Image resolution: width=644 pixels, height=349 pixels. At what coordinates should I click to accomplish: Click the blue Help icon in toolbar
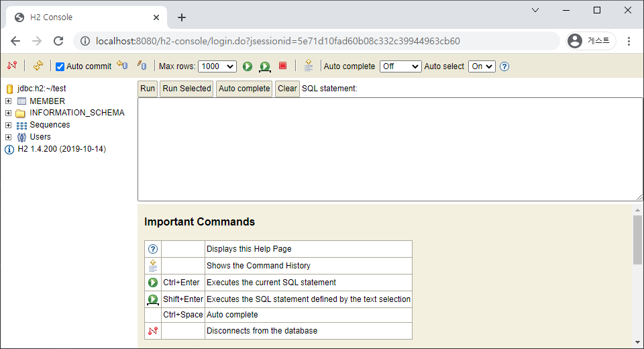click(x=504, y=66)
